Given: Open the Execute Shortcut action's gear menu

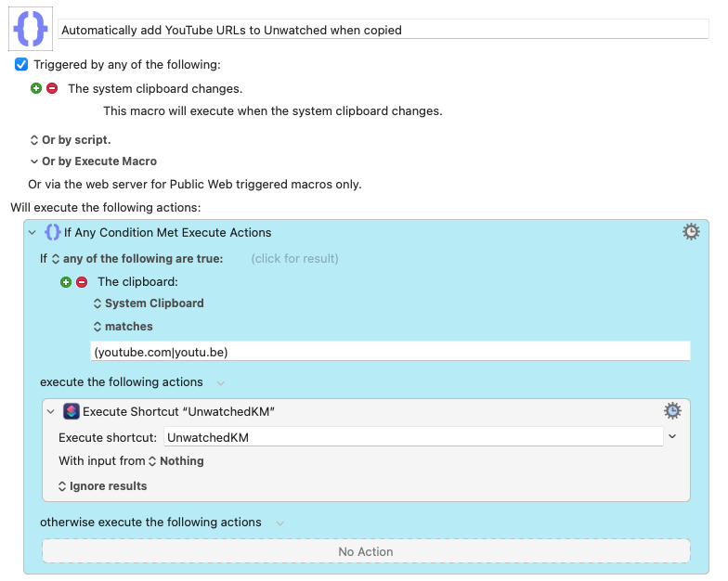Looking at the screenshot, I should click(672, 410).
